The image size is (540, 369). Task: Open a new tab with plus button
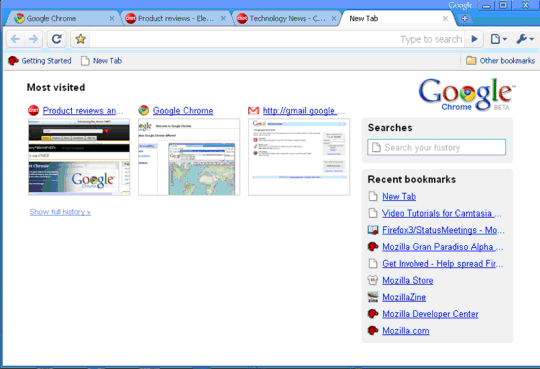(x=464, y=19)
